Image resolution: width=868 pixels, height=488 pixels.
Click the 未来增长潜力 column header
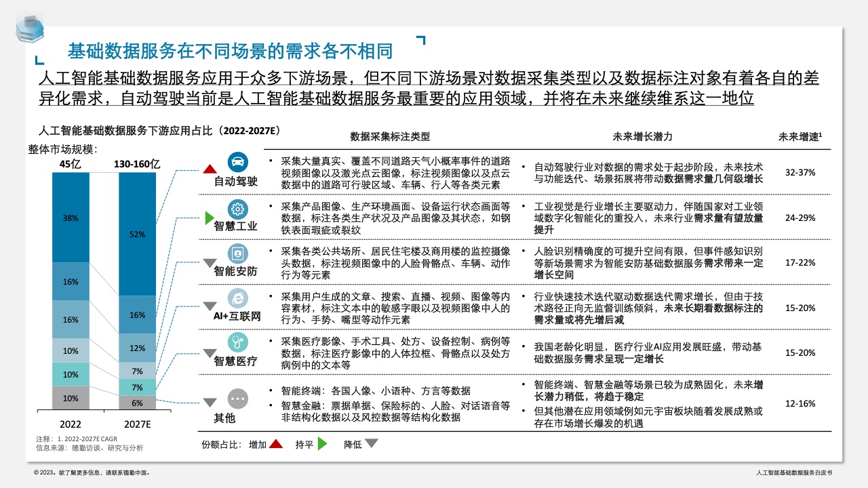642,136
